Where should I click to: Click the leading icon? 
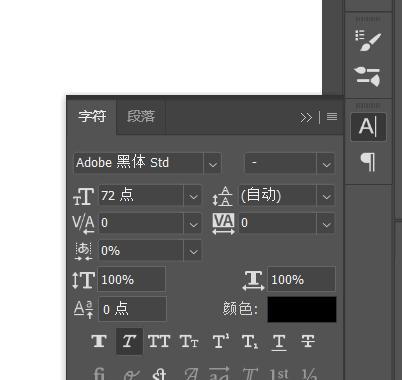223,196
